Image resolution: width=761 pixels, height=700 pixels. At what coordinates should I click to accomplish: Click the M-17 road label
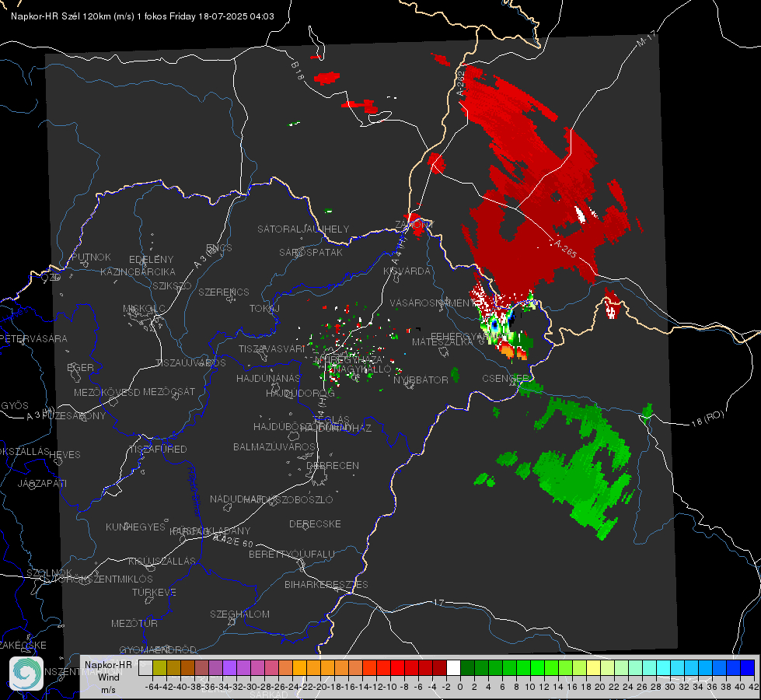click(x=646, y=39)
